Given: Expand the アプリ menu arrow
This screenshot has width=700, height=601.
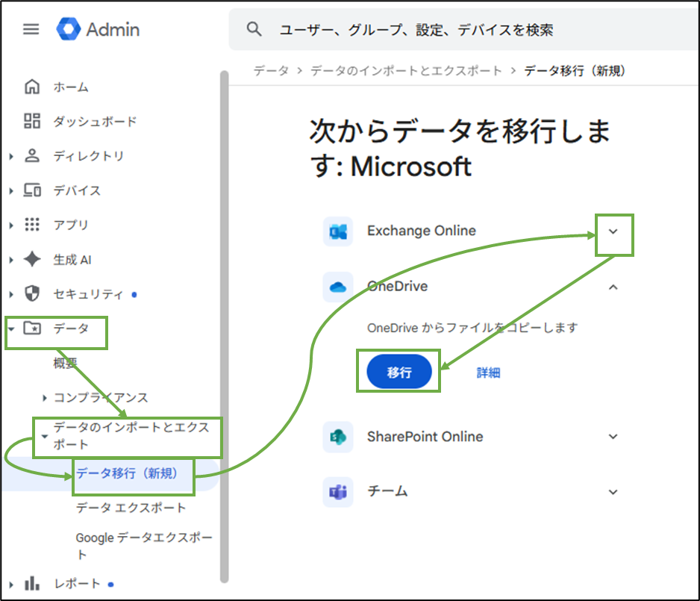Looking at the screenshot, I should click(11, 225).
